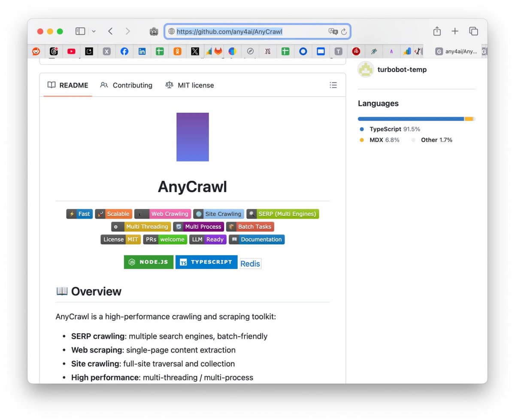This screenshot has width=515, height=420.
Task: Open the extension icon left of address bar
Action: click(154, 31)
